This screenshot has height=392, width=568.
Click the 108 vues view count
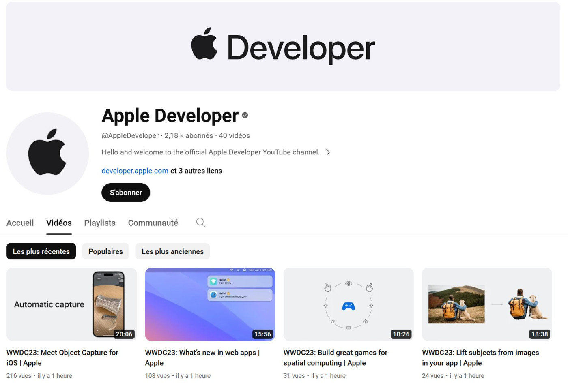pyautogui.click(x=157, y=376)
